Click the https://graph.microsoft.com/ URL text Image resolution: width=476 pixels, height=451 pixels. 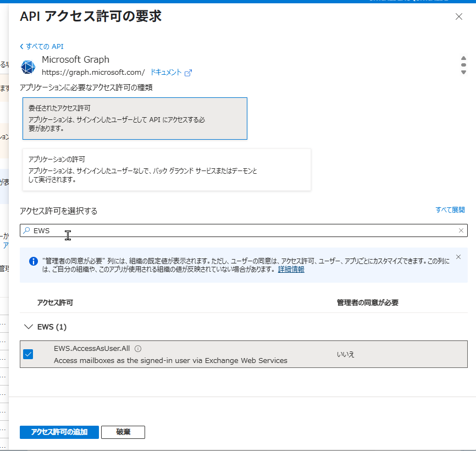93,72
